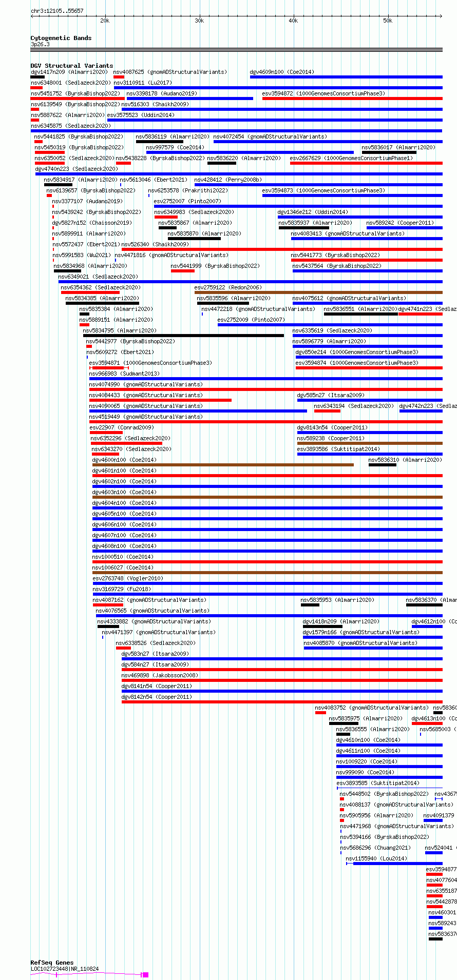Click variant dgv585n27 (Itsara2009)
Viewport: 457px width, 980px height.
[x=331, y=395]
